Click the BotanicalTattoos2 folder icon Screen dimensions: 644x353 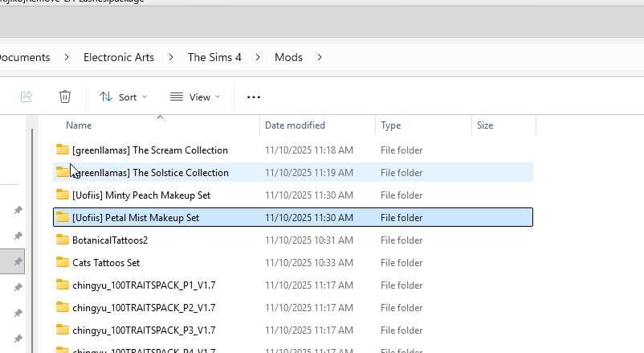point(63,240)
